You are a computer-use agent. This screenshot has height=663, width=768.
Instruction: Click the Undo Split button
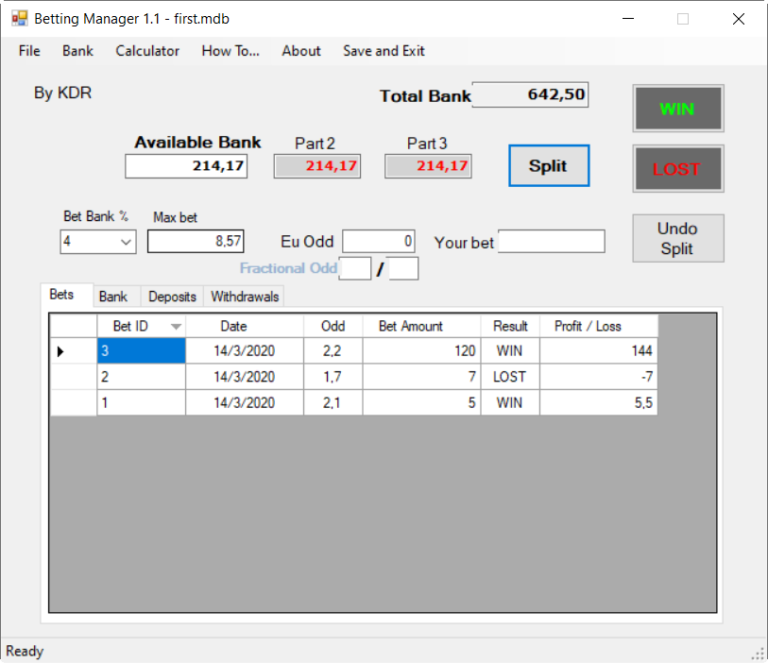(x=678, y=238)
